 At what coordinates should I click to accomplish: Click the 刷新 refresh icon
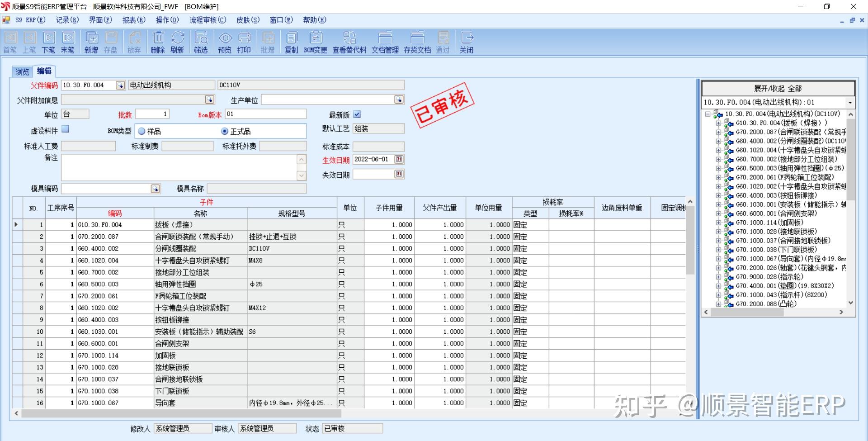pos(178,42)
